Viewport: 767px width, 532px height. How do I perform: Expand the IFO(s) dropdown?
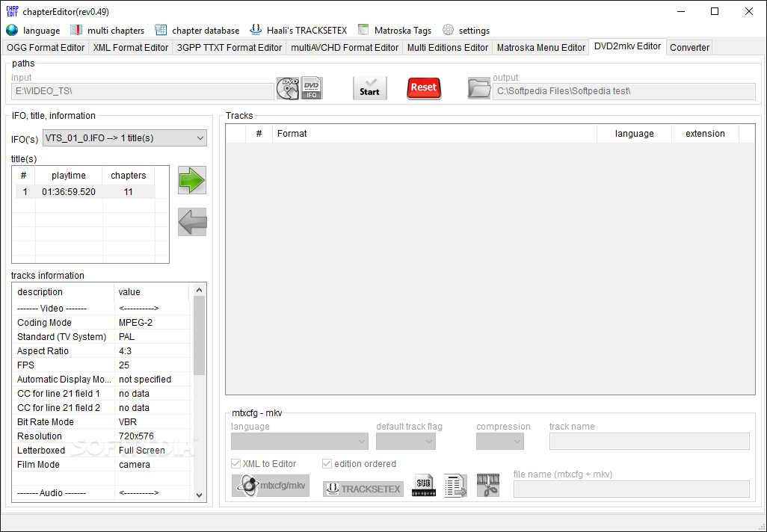tap(125, 138)
